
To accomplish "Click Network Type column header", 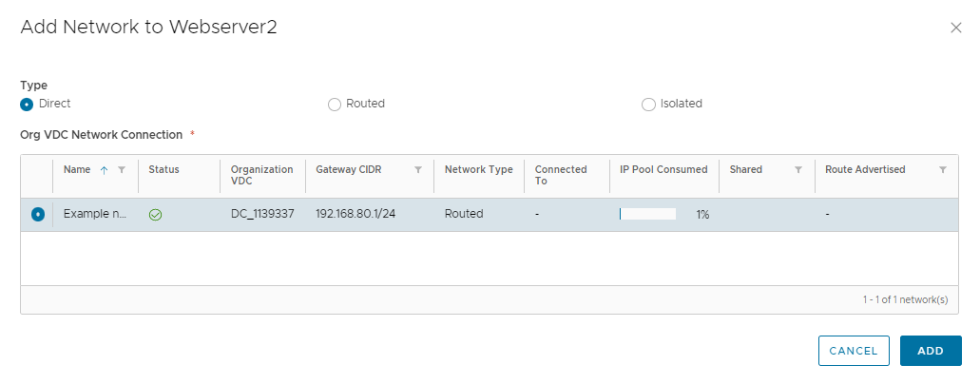I will pyautogui.click(x=479, y=169).
